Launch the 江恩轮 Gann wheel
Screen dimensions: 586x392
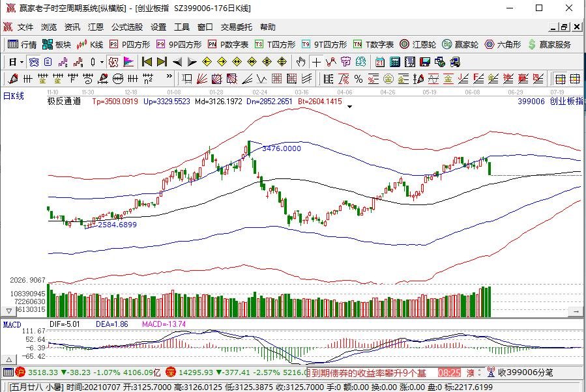[x=417, y=44]
